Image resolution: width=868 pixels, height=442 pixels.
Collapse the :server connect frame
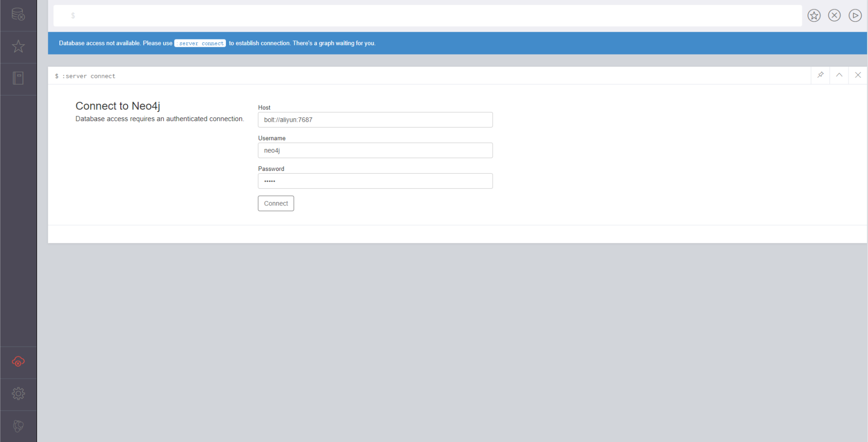click(x=839, y=75)
